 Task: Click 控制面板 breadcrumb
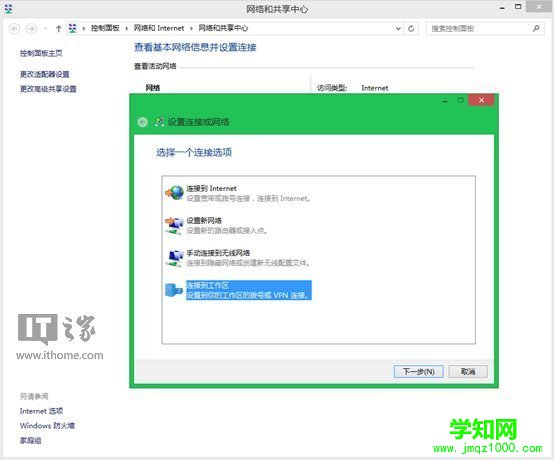pyautogui.click(x=105, y=28)
